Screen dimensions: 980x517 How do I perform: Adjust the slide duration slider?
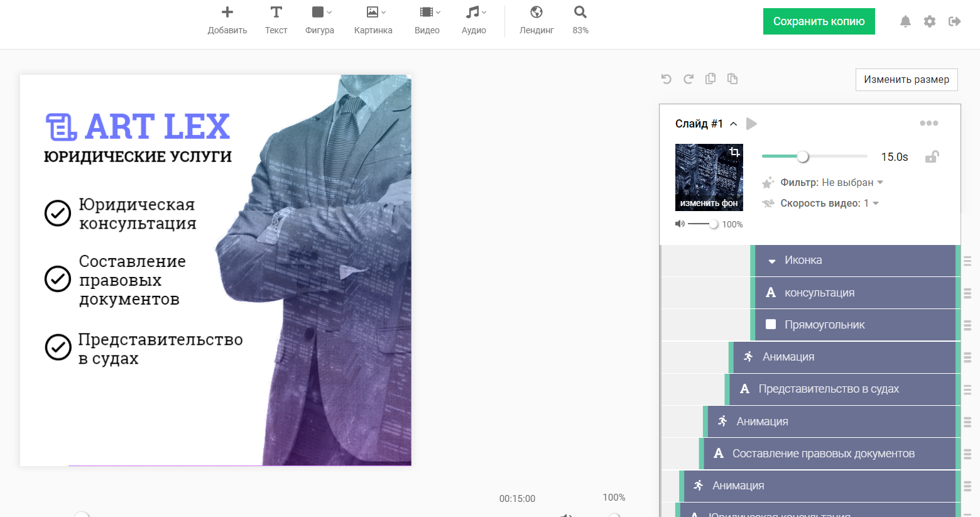[803, 156]
